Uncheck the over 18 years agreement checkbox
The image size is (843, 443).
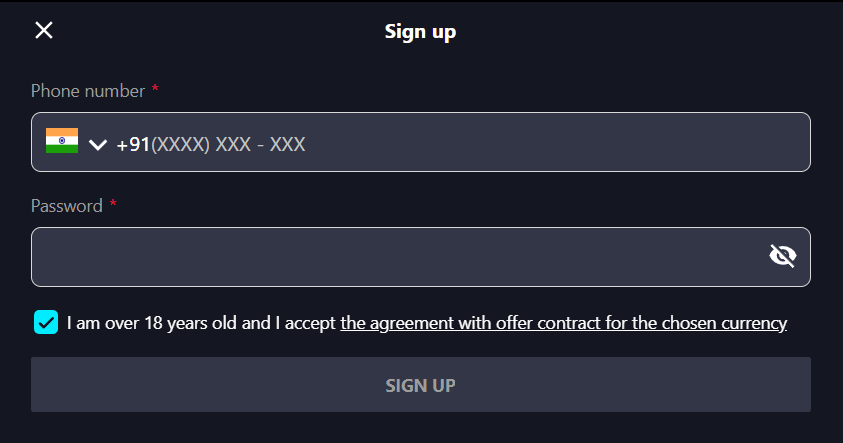coord(46,322)
